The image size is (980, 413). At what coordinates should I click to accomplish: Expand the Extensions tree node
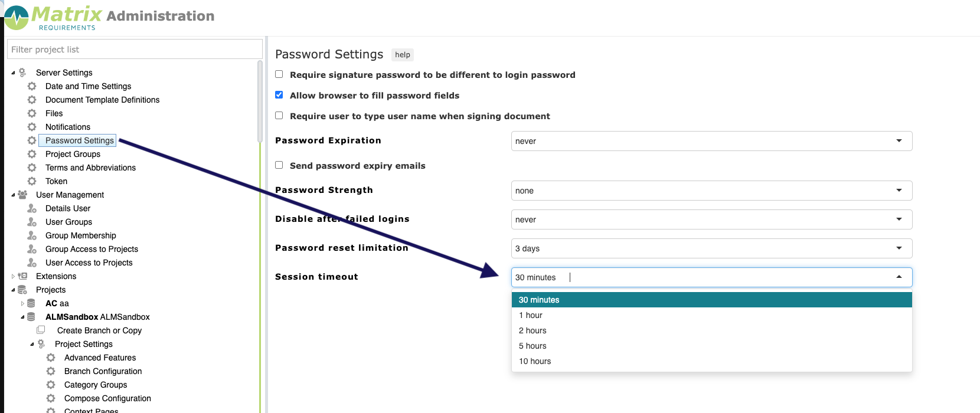(x=13, y=276)
